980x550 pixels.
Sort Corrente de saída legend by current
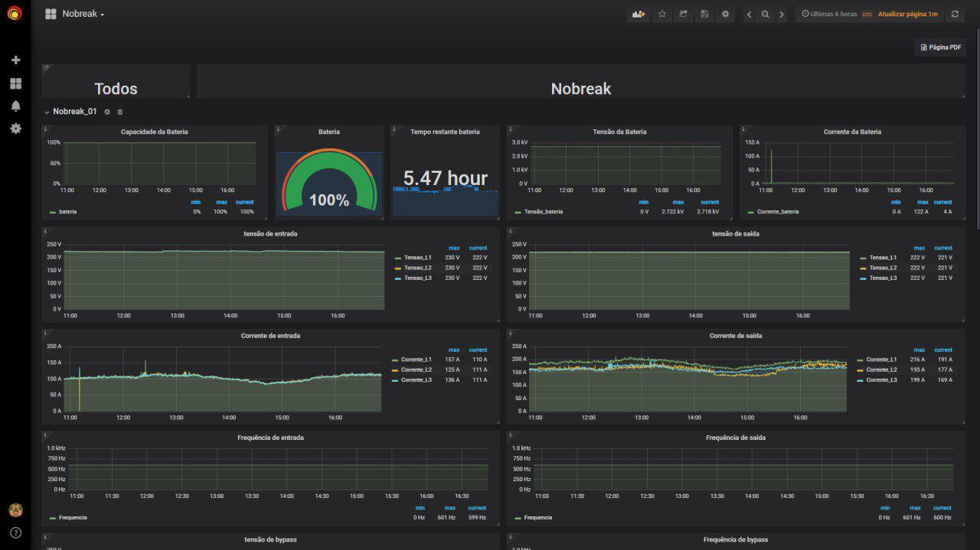[943, 350]
